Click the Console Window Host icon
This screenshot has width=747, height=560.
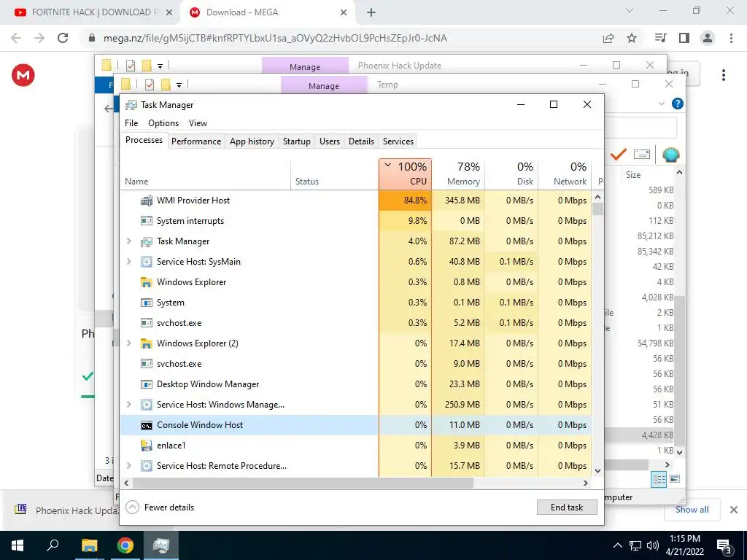pyautogui.click(x=146, y=425)
